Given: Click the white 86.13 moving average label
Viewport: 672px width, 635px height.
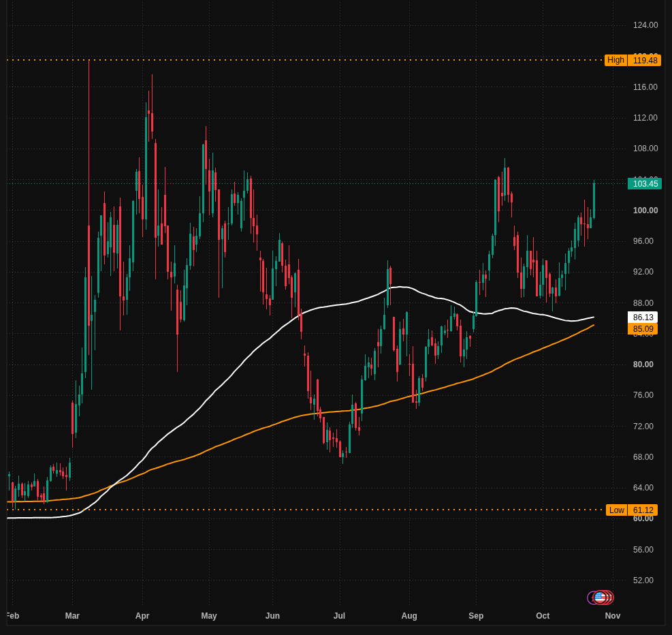Looking at the screenshot, I should (x=643, y=317).
